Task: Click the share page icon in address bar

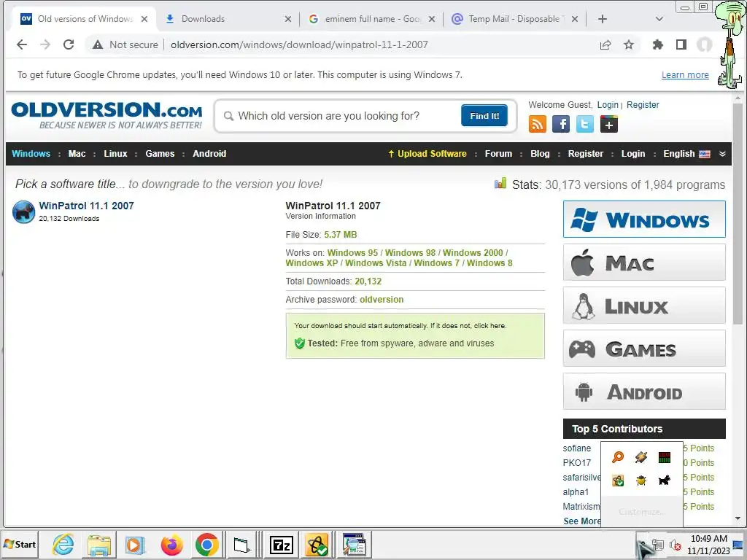Action: pos(605,44)
